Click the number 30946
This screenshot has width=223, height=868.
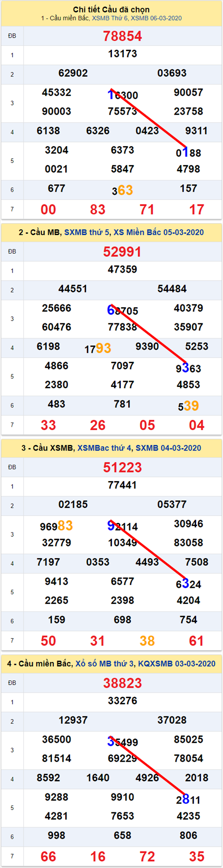(189, 524)
